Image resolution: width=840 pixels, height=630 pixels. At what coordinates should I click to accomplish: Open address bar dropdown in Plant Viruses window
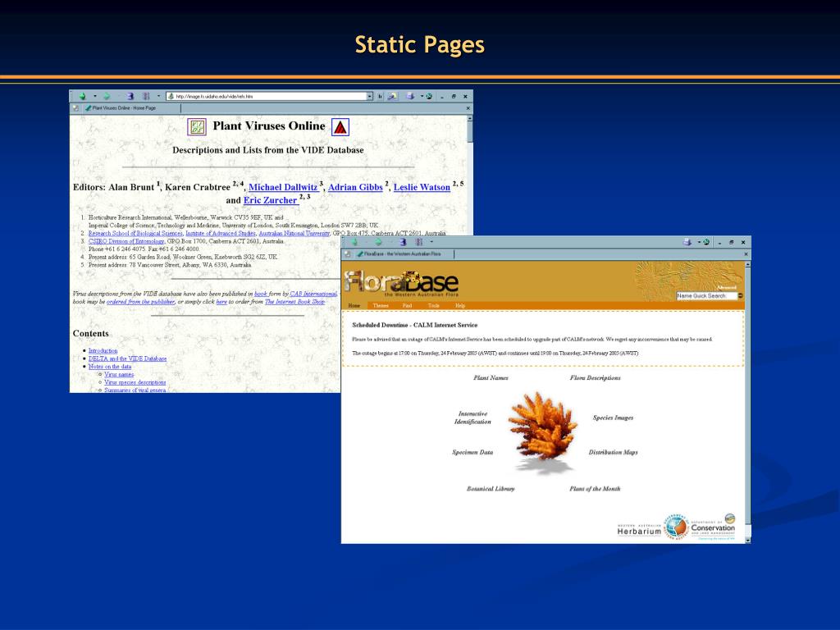(x=370, y=97)
